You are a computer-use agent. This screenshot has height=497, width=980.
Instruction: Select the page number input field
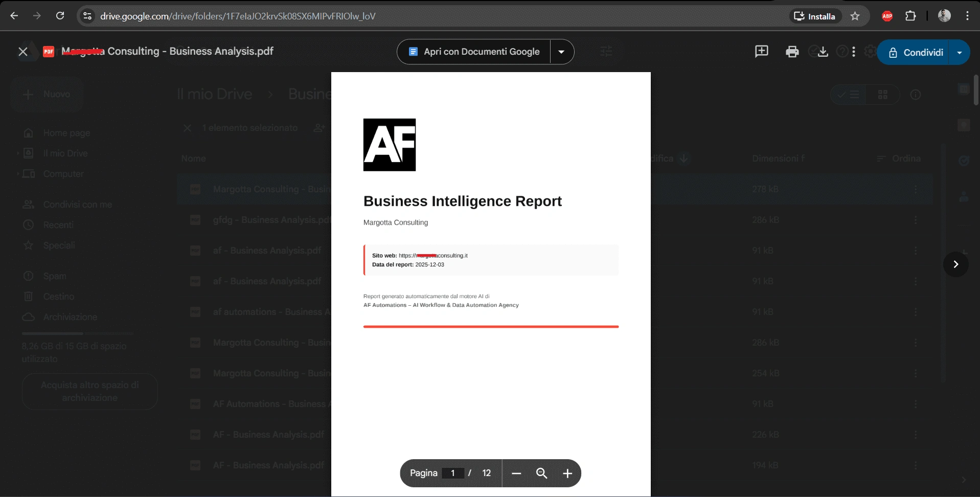[x=454, y=473]
